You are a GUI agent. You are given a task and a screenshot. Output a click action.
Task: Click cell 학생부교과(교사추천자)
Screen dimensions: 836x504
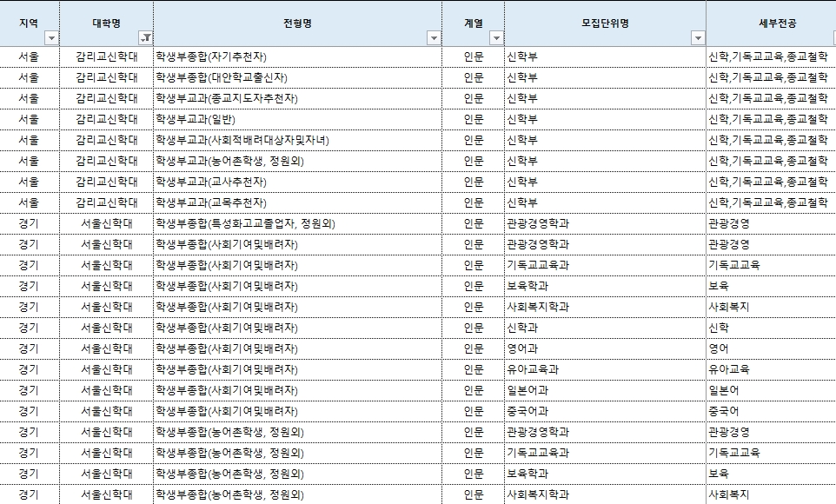297,182
